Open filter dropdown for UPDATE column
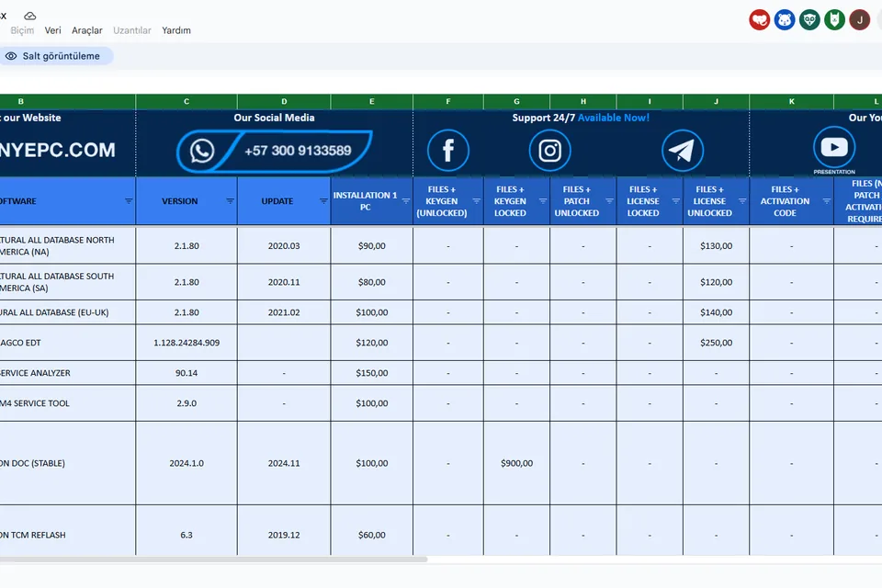882x588 pixels. 323,201
